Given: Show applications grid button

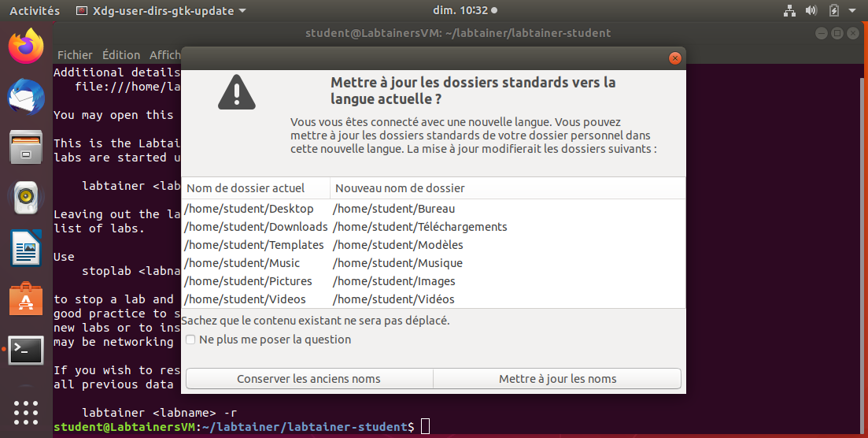Looking at the screenshot, I should (26, 413).
